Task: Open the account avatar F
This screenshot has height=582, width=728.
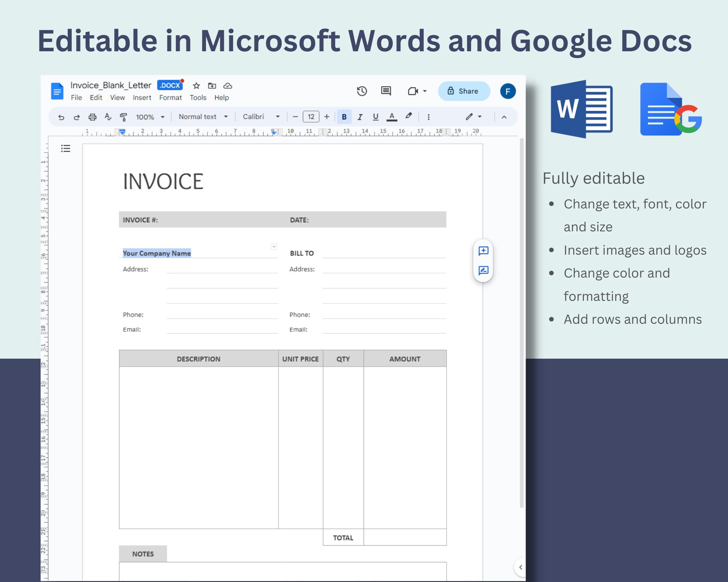Action: click(x=508, y=91)
